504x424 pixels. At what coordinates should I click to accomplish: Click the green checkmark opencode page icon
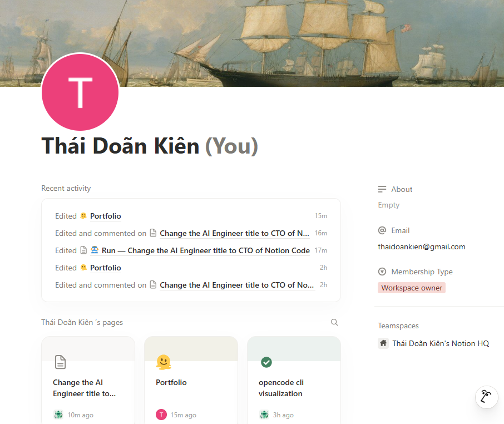(x=266, y=362)
